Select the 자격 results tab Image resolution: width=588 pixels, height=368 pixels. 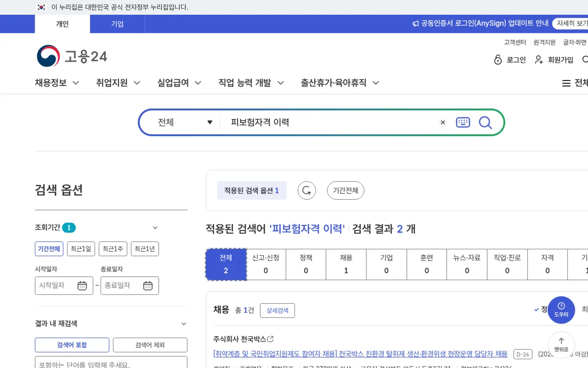pos(547,264)
